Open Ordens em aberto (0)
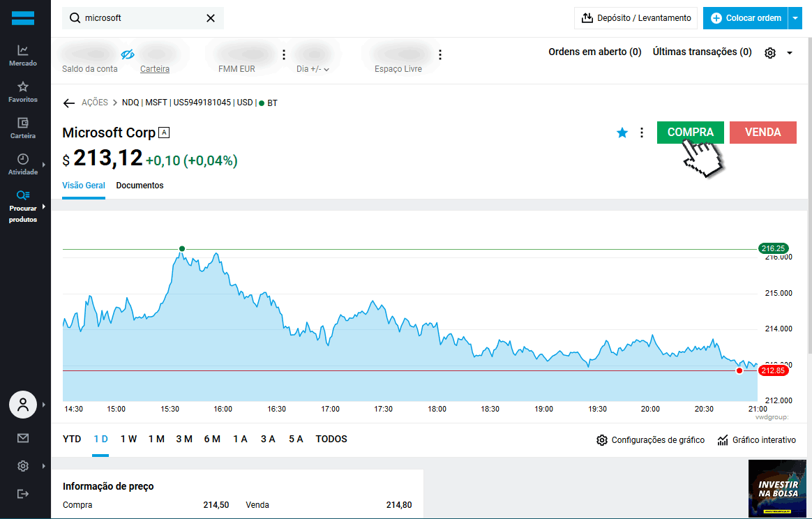 pos(595,52)
